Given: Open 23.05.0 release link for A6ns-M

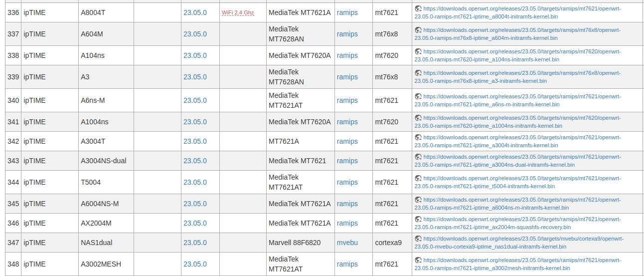Looking at the screenshot, I should pos(195,100).
